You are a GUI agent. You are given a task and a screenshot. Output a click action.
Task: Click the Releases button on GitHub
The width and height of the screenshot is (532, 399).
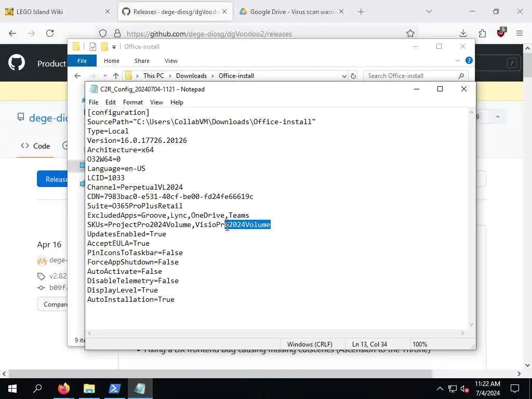pyautogui.click(x=52, y=179)
